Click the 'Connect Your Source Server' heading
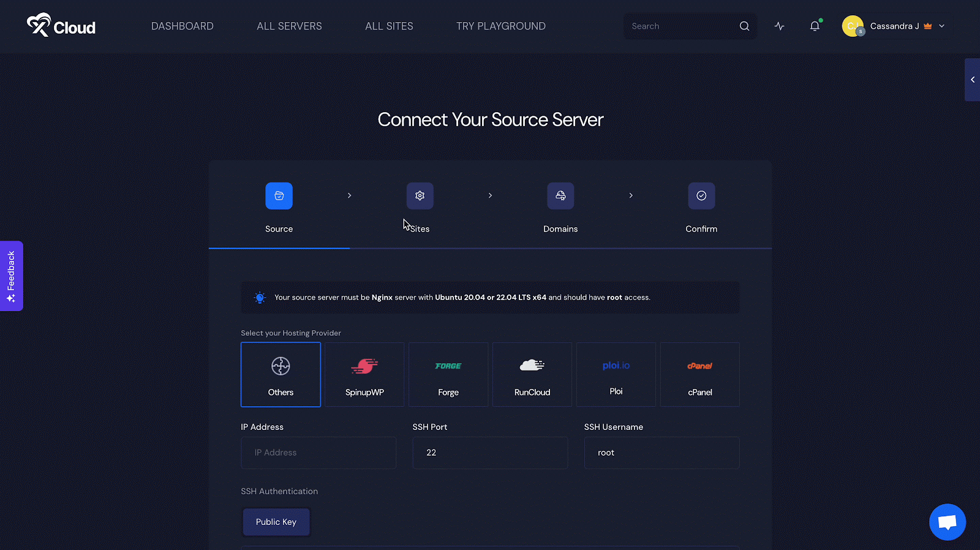Screen dimensions: 980x550 coord(490,119)
